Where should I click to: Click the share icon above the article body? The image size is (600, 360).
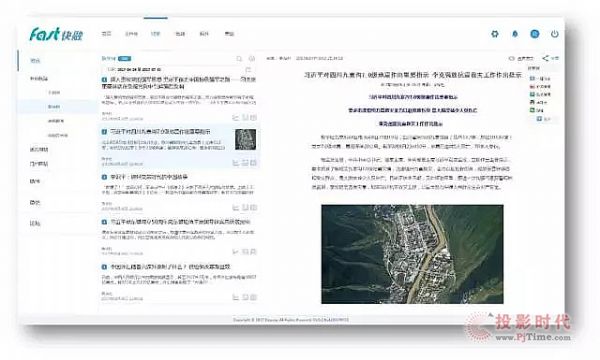(546, 58)
